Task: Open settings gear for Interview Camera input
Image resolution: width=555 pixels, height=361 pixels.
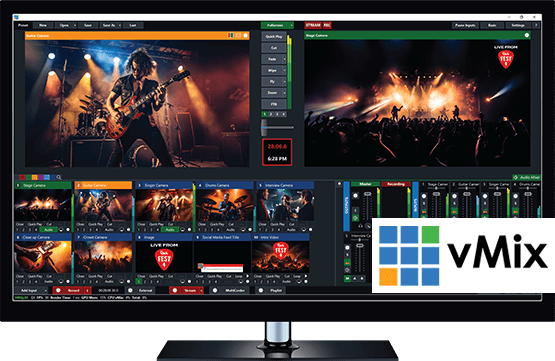Action: pos(310,230)
